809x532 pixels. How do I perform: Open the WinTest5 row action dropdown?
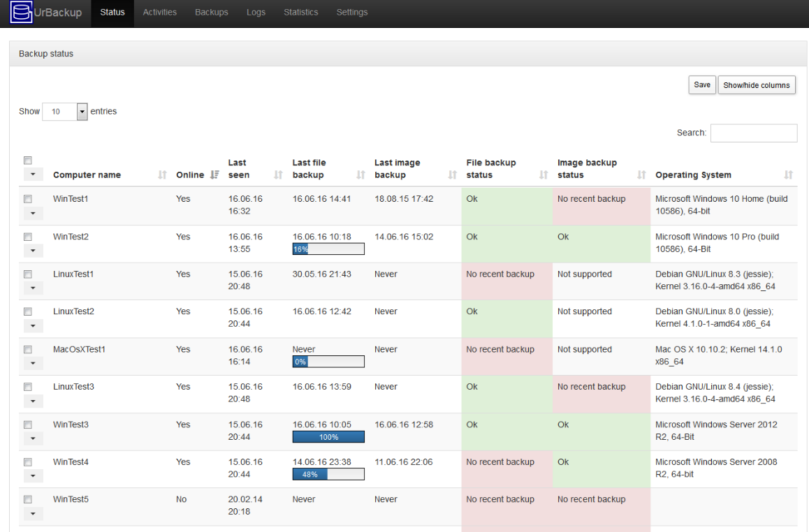(x=32, y=513)
